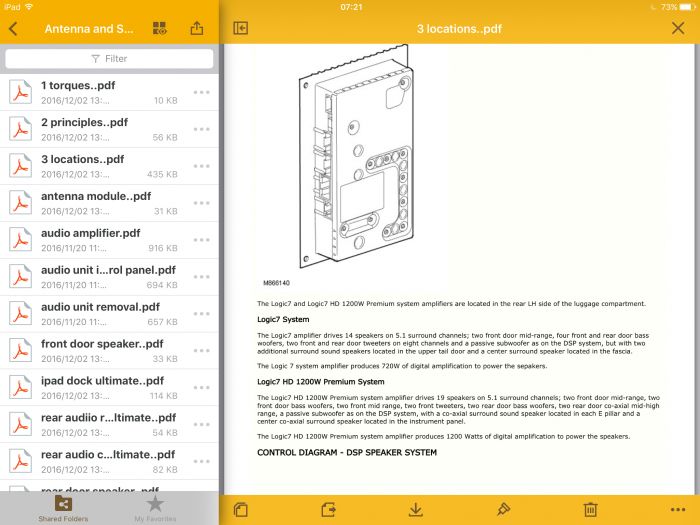Tap the copy icon in bottom toolbar

[x=241, y=509]
